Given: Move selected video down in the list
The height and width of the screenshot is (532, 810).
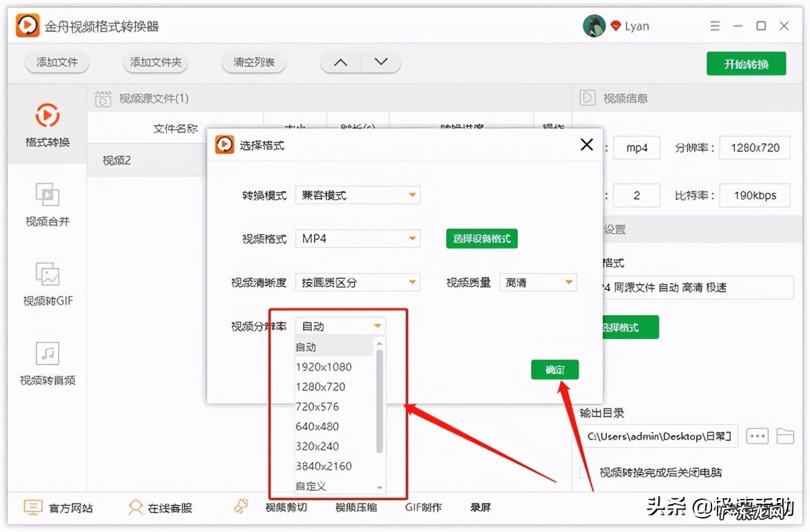Looking at the screenshot, I should [381, 61].
